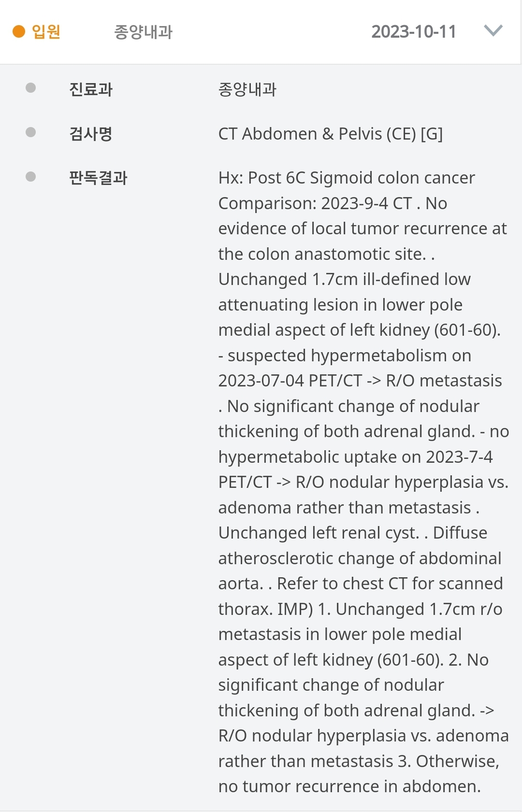Viewport: 522px width, 812px height.
Task: Select the orange 입원 label
Action: [x=46, y=31]
